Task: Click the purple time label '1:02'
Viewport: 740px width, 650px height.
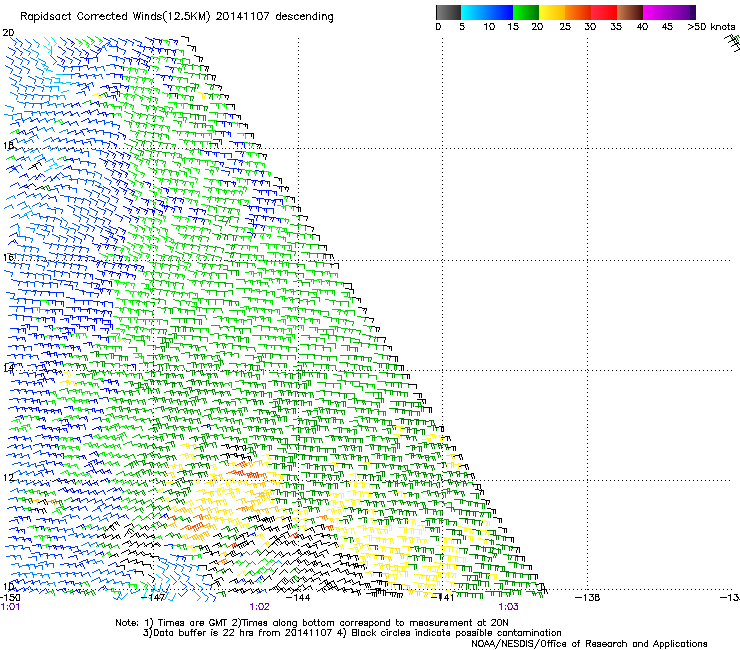Action: tap(260, 607)
